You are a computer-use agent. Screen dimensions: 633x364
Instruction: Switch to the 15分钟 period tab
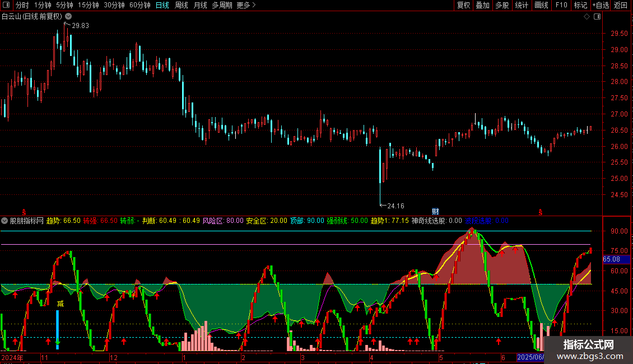[x=89, y=5]
